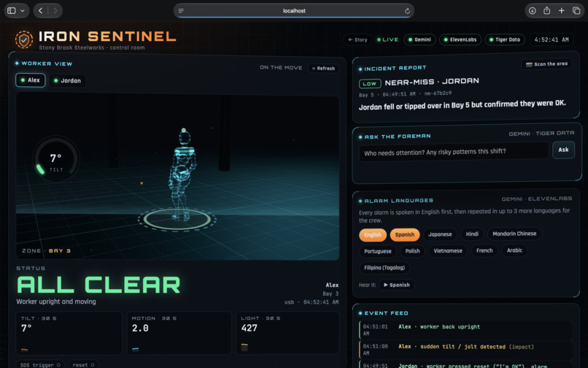Screen dimensions: 588x368
Task: Click the Iron Sentinel shield logo
Action: pos(24,39)
